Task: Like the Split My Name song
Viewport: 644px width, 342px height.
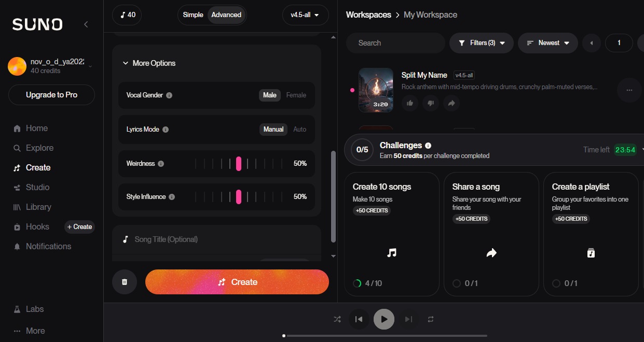Action: pyautogui.click(x=410, y=103)
